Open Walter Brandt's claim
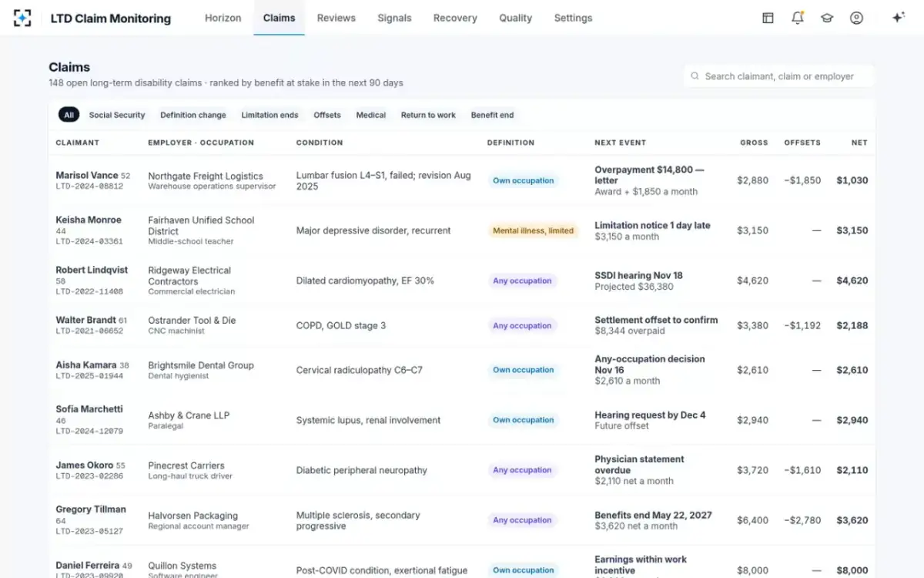Viewport: 924px width, 578px height. [85, 320]
